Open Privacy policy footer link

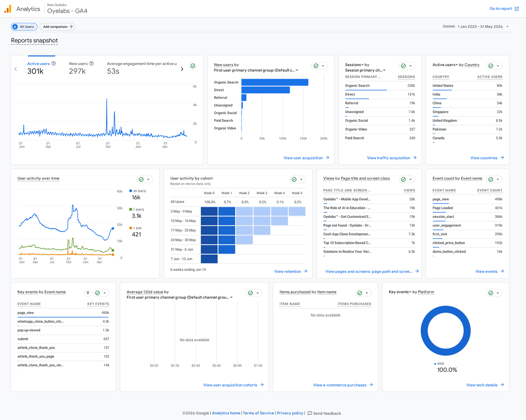(290, 413)
